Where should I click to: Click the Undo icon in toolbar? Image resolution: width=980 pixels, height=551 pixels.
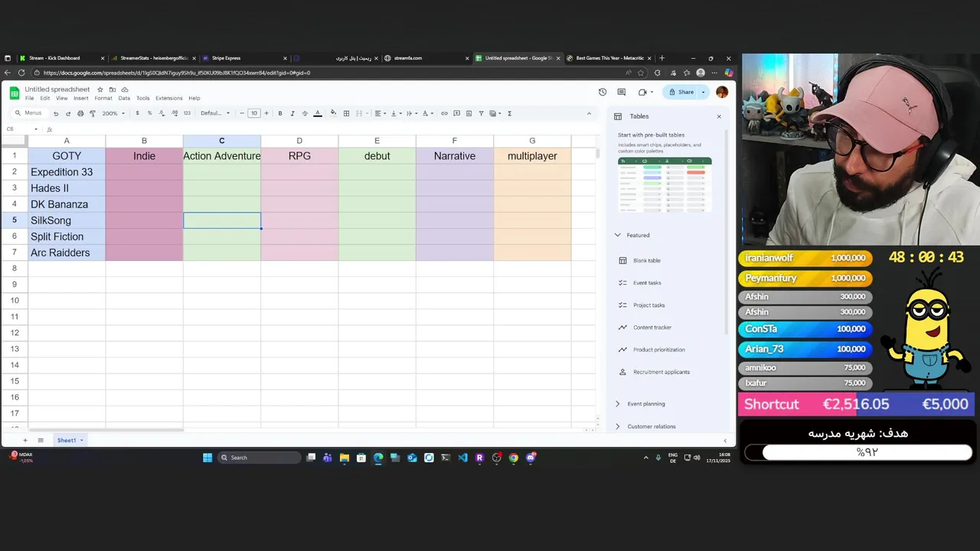coord(56,113)
